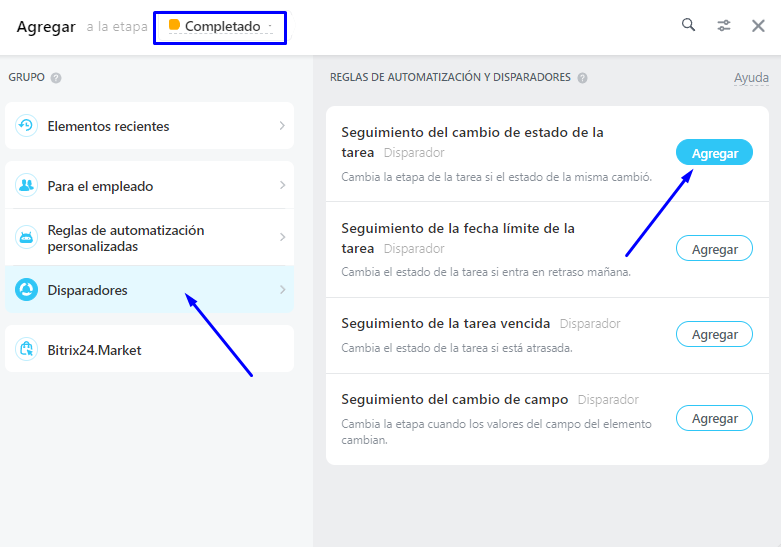Open the filter settings sliders icon
The width and height of the screenshot is (781, 547).
(x=724, y=26)
